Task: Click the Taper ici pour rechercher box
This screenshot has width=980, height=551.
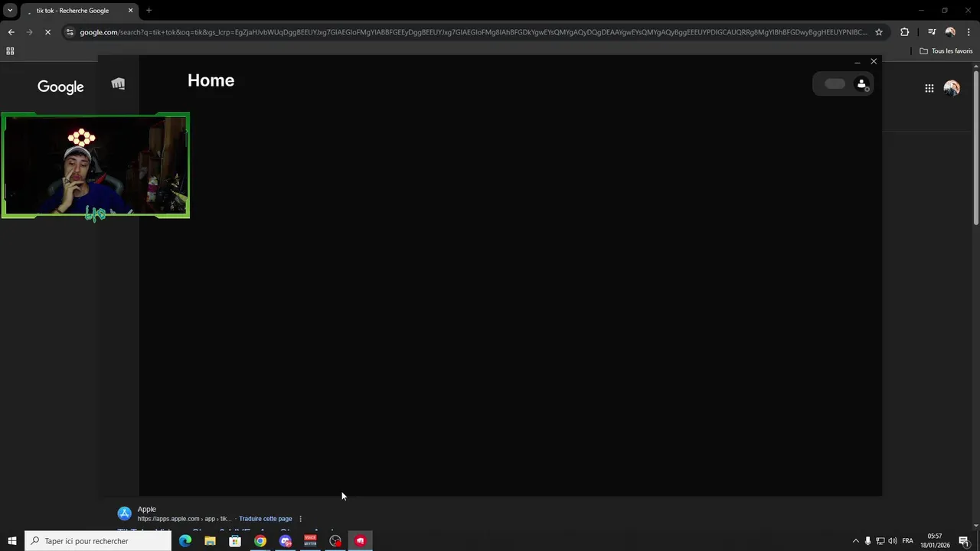Action: 98,541
